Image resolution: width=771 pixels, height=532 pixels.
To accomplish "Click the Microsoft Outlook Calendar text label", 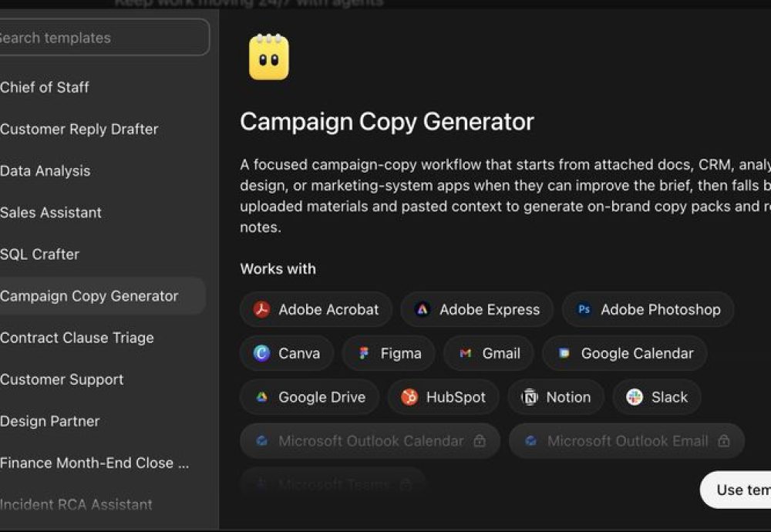I will click(x=372, y=440).
